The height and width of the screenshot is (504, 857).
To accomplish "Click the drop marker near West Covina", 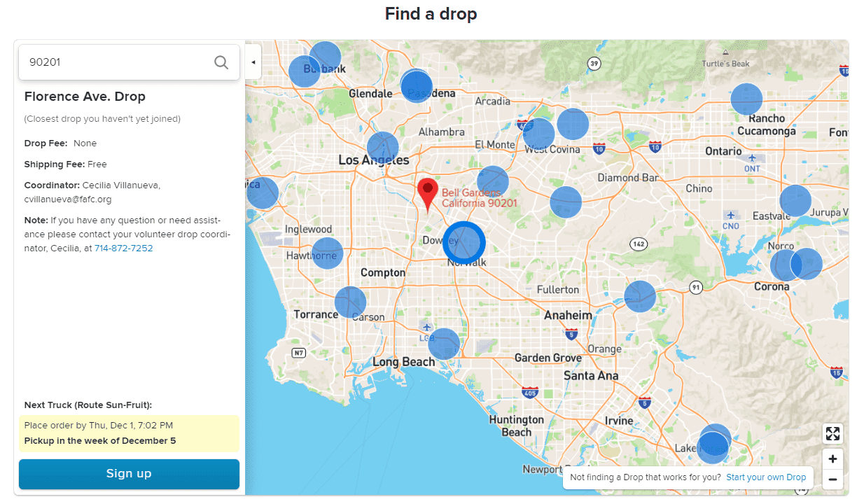I will tap(538, 133).
